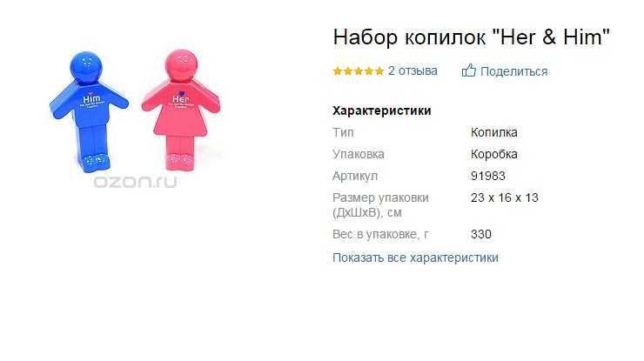Click the Тип characteristic label
Image resolution: width=644 pixels, height=361 pixels.
(x=343, y=132)
